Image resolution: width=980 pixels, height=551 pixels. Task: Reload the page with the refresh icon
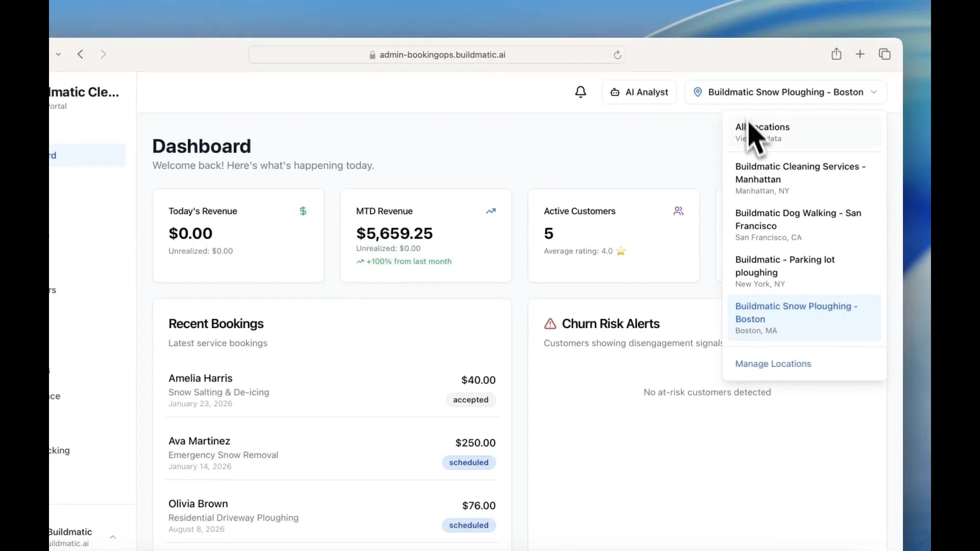point(617,55)
